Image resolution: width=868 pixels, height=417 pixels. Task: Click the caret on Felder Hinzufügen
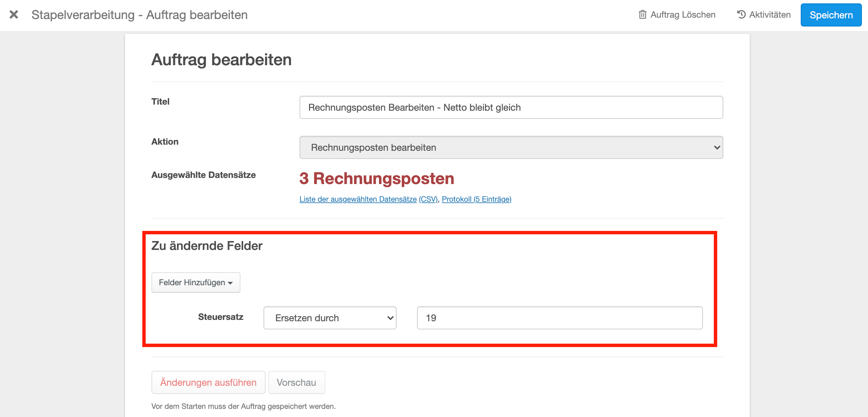[231, 283]
